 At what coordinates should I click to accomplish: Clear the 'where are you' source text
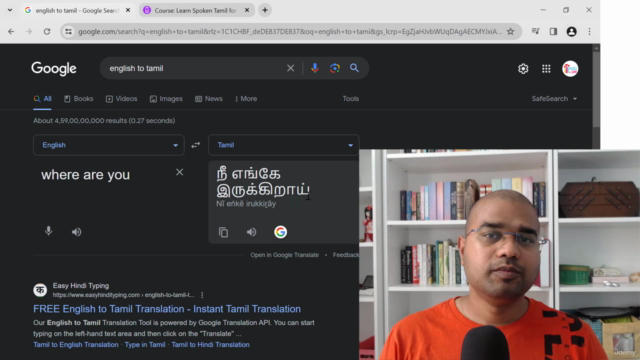tap(179, 172)
